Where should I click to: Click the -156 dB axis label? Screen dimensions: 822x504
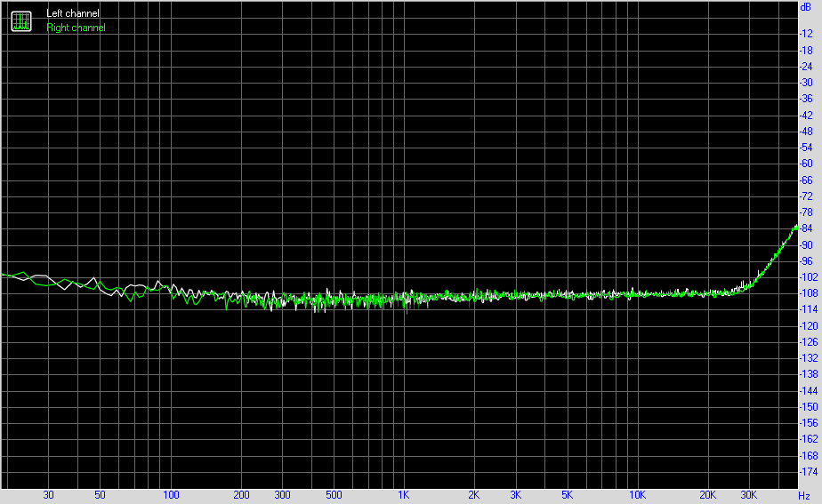pos(809,423)
